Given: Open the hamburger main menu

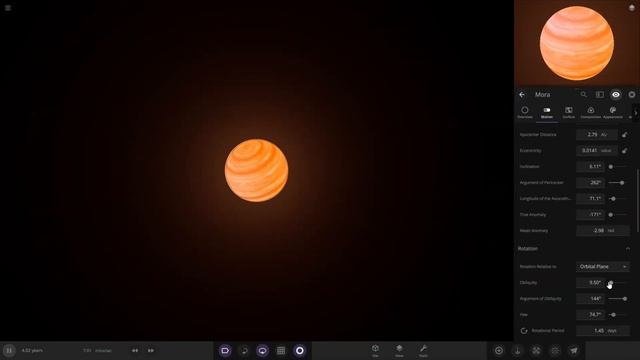Looking at the screenshot, I should 8,8.
